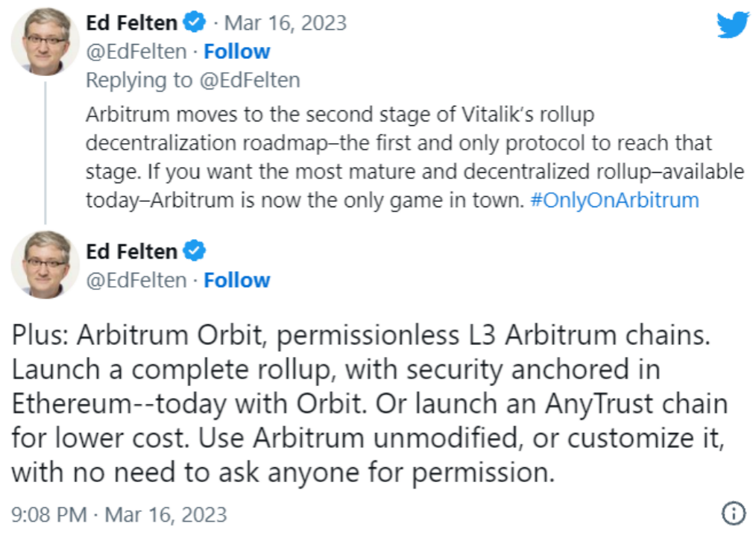
Task: Click the verified badge in the second tweet
Action: [x=195, y=252]
